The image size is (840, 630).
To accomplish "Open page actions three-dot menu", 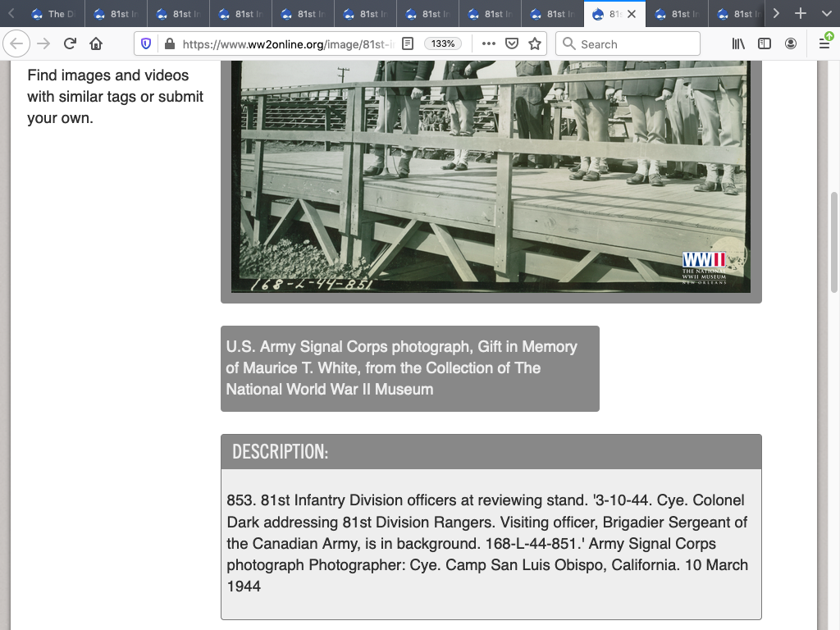I will (x=489, y=43).
